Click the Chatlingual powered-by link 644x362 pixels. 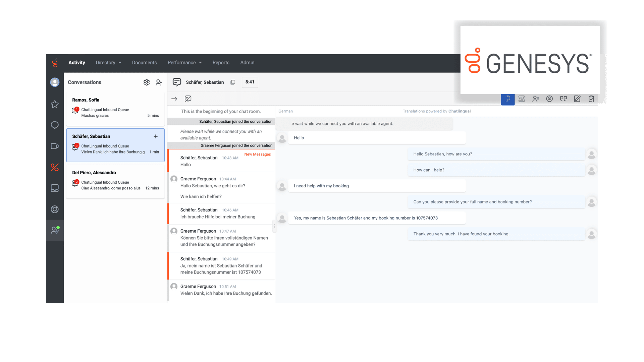(x=459, y=111)
